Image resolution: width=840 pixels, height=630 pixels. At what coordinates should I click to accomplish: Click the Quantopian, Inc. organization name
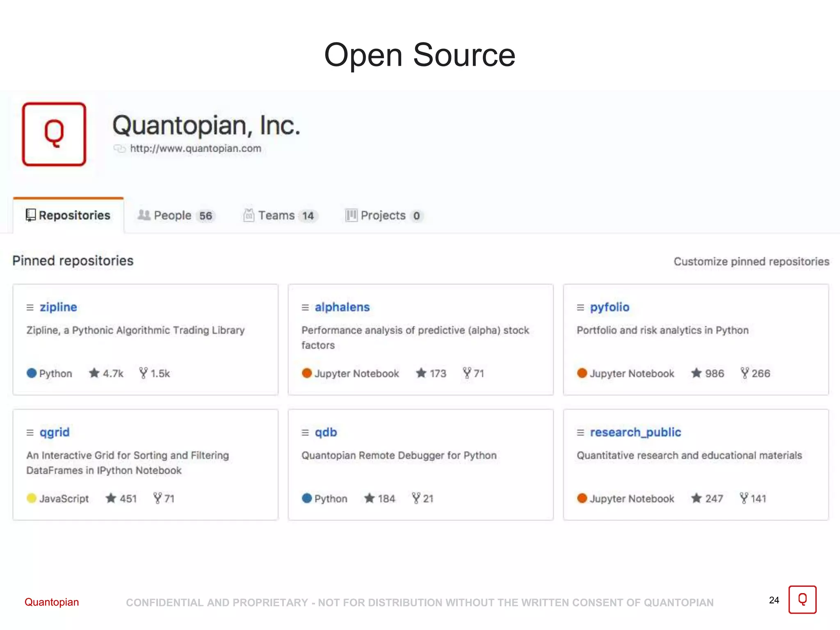coord(207,126)
